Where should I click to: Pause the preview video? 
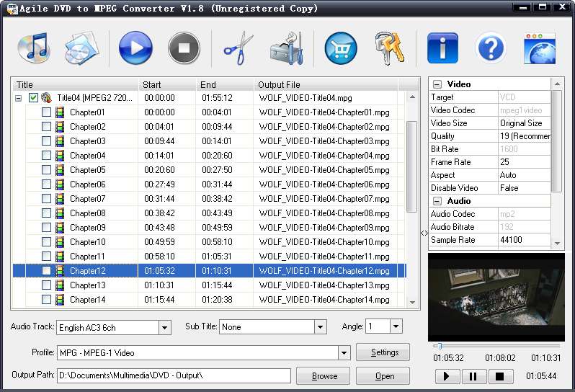pos(473,376)
